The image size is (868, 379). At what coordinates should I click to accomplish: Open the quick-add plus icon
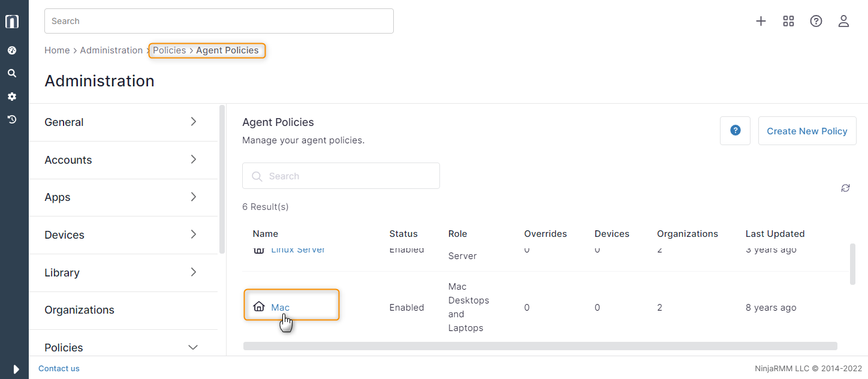(760, 20)
